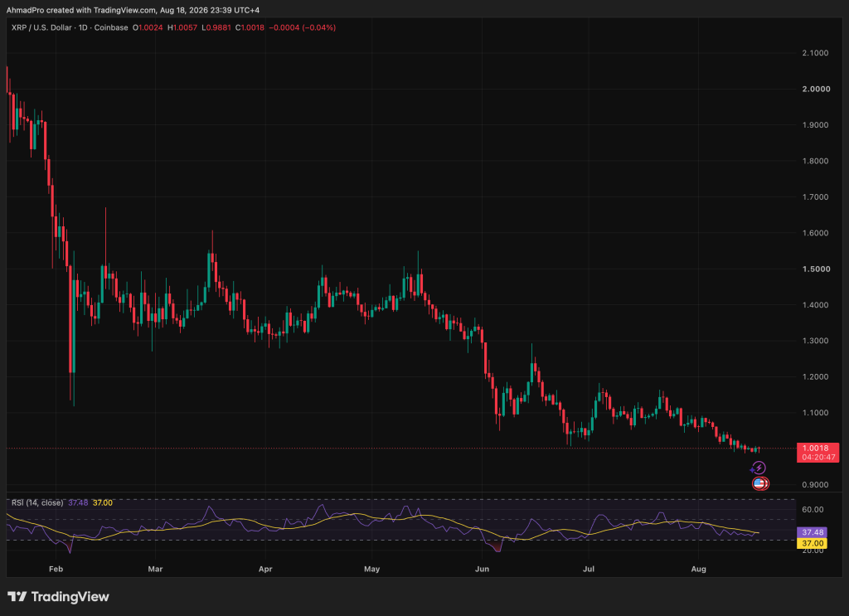Screen dimensions: 849x616
Task: Click the '1.4000' price scale label
Action: click(815, 305)
